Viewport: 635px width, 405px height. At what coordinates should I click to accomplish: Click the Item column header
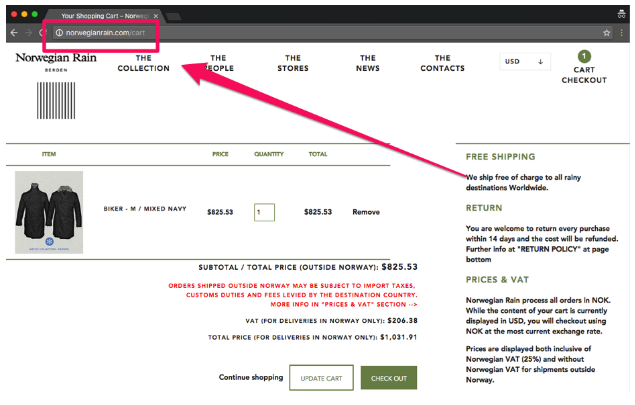49,154
